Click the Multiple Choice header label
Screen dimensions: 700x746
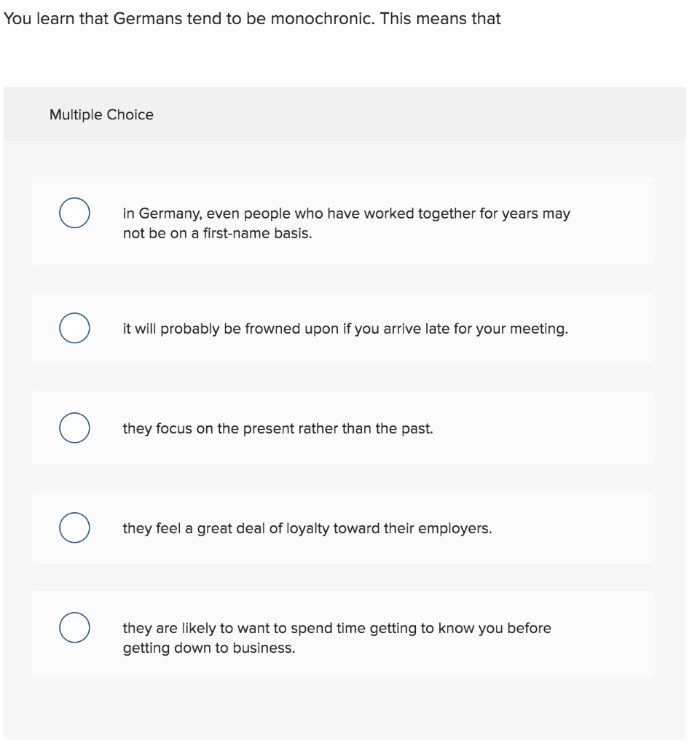click(x=101, y=114)
